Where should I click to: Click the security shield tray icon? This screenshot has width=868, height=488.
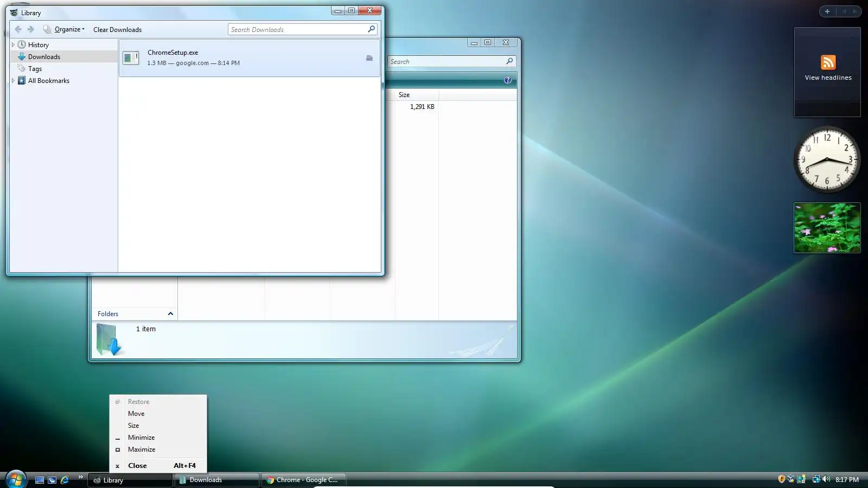tap(781, 479)
